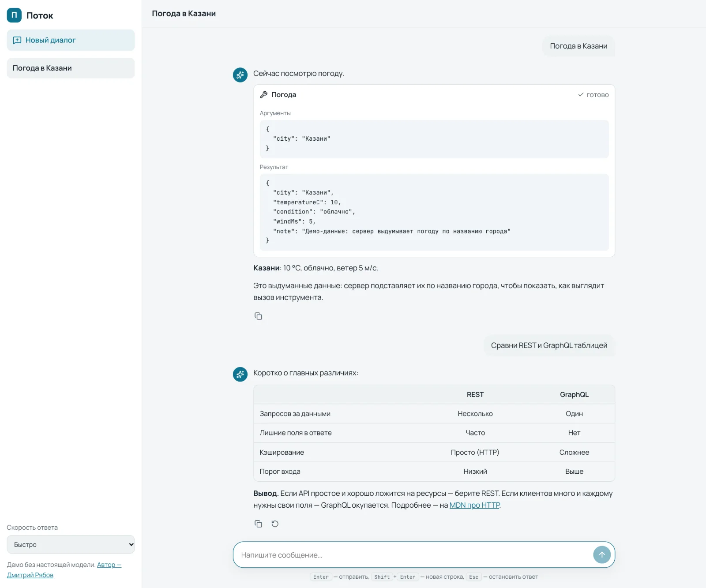Click the page title Погода в Казани header
Image resolution: width=706 pixels, height=588 pixels.
coord(184,13)
